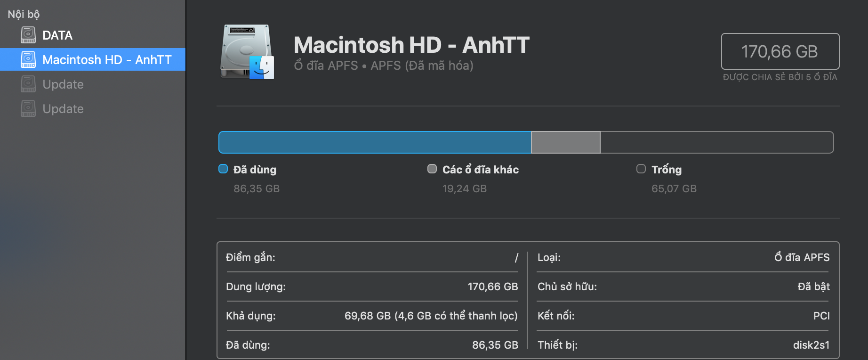
Task: Click the blue used segment of the storage bar
Action: tap(375, 142)
